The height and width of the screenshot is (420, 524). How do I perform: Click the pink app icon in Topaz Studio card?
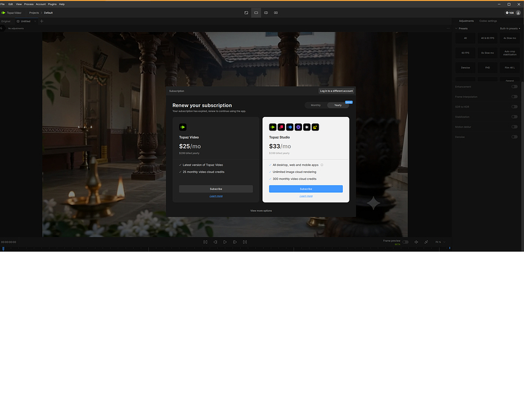click(281, 127)
